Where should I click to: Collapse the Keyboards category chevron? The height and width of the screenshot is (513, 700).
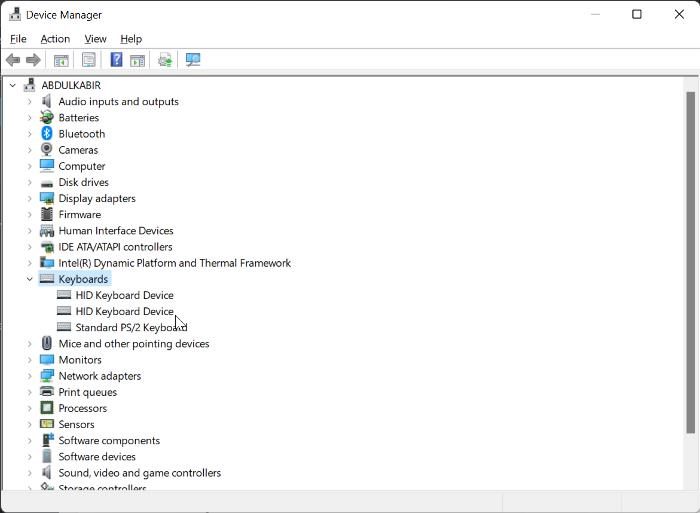tap(29, 279)
